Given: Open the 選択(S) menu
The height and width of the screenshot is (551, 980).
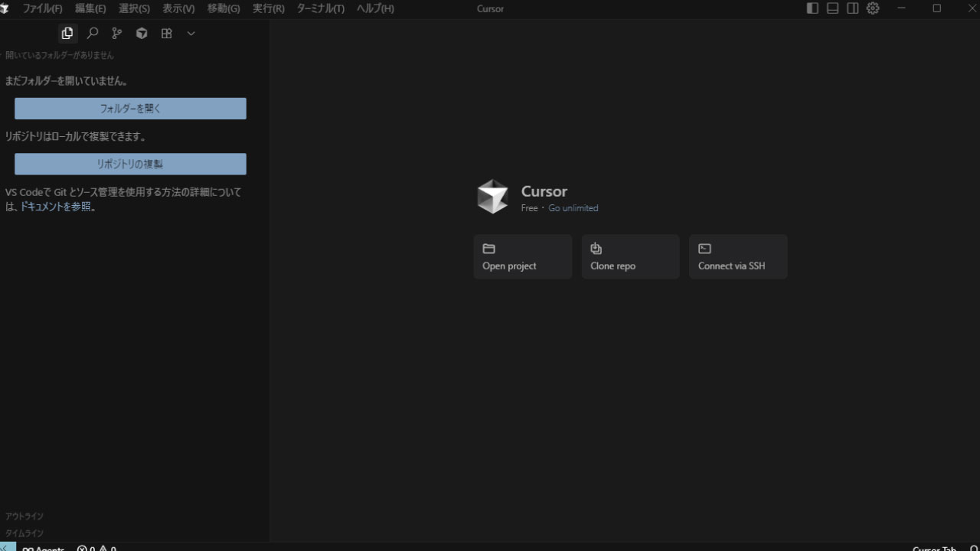Looking at the screenshot, I should tap(134, 8).
